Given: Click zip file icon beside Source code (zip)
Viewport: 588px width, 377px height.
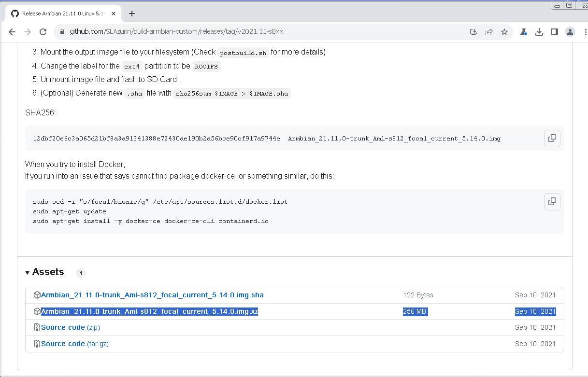Looking at the screenshot, I should pos(37,327).
